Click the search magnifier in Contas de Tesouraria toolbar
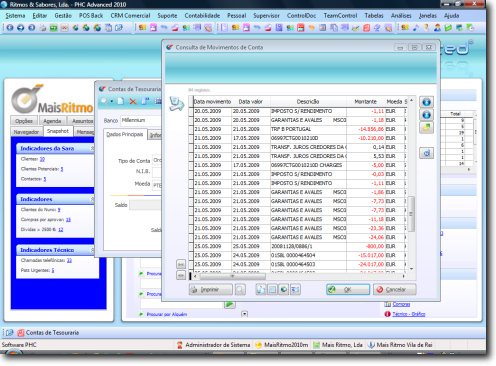496x366 pixels. coord(104,101)
